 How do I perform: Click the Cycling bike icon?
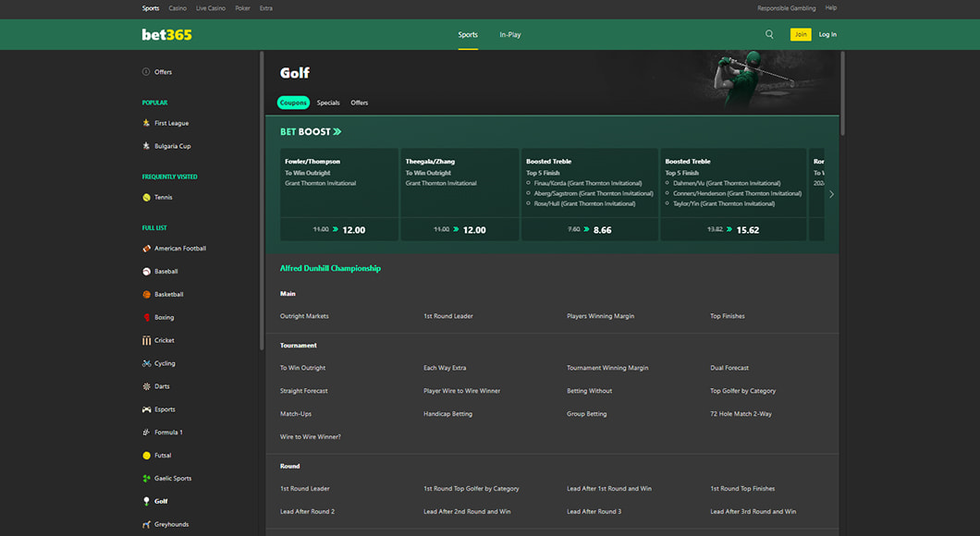[x=146, y=363]
